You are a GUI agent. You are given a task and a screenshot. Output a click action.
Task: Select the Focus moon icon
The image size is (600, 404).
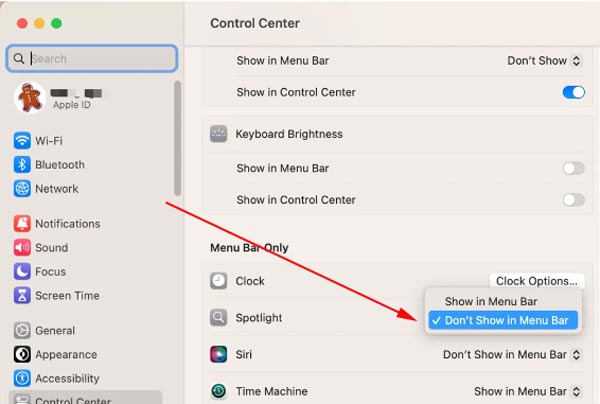(x=22, y=272)
